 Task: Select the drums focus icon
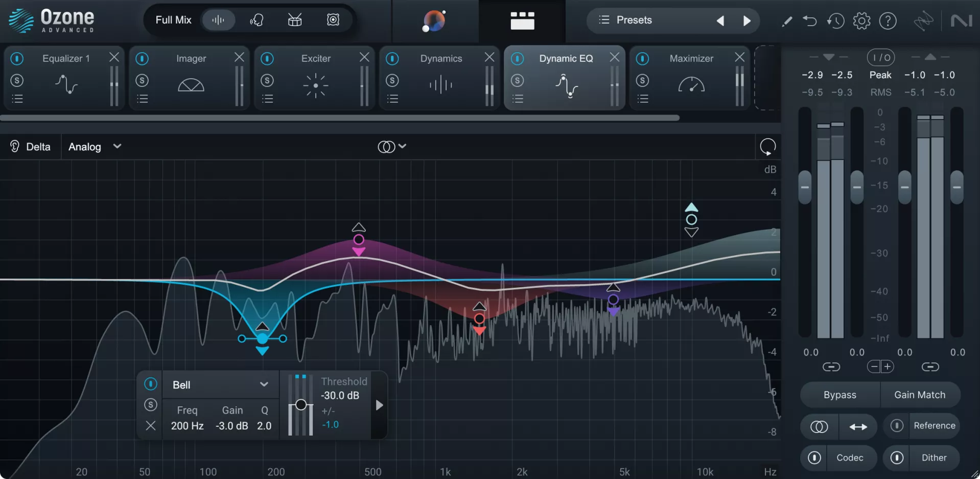click(x=295, y=20)
